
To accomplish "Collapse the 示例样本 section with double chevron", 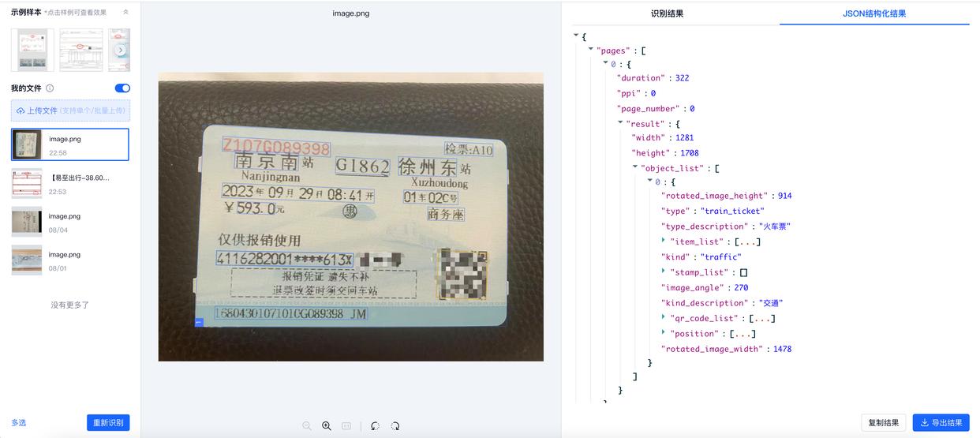I will pyautogui.click(x=125, y=12).
